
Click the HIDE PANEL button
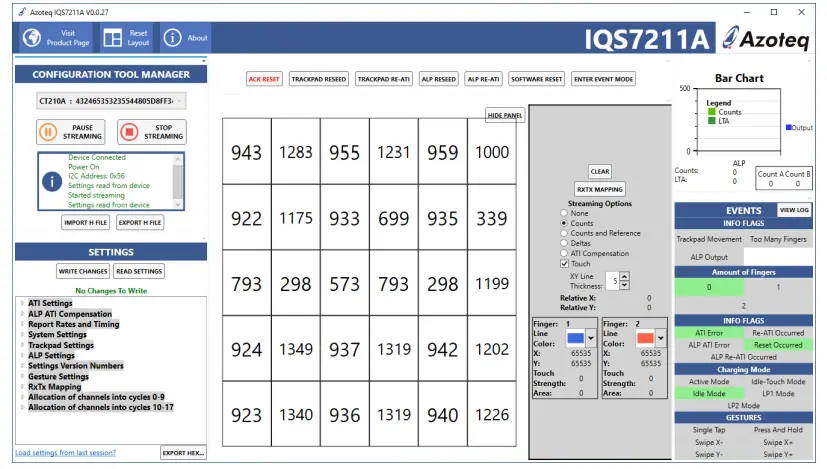[505, 115]
